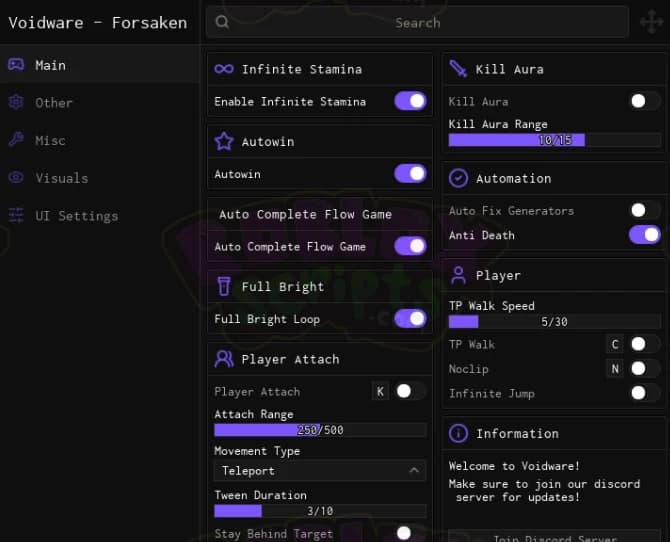Toggle Stay Behind Target switch
The height and width of the screenshot is (542, 670).
click(x=410, y=533)
